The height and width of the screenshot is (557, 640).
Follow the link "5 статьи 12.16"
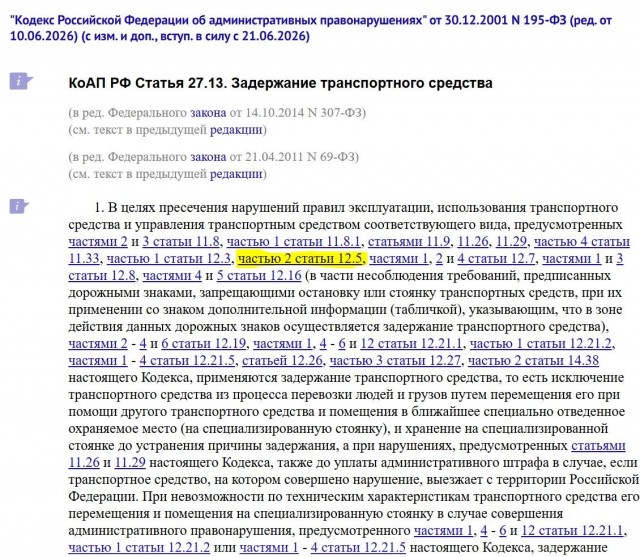259,276
